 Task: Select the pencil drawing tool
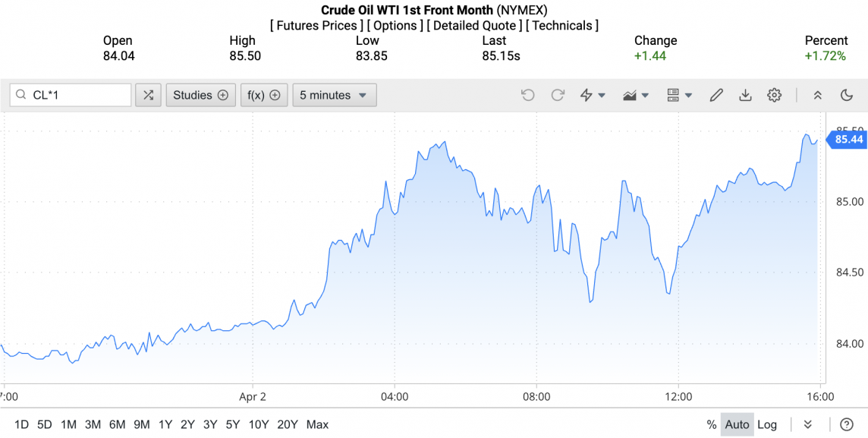(x=716, y=95)
